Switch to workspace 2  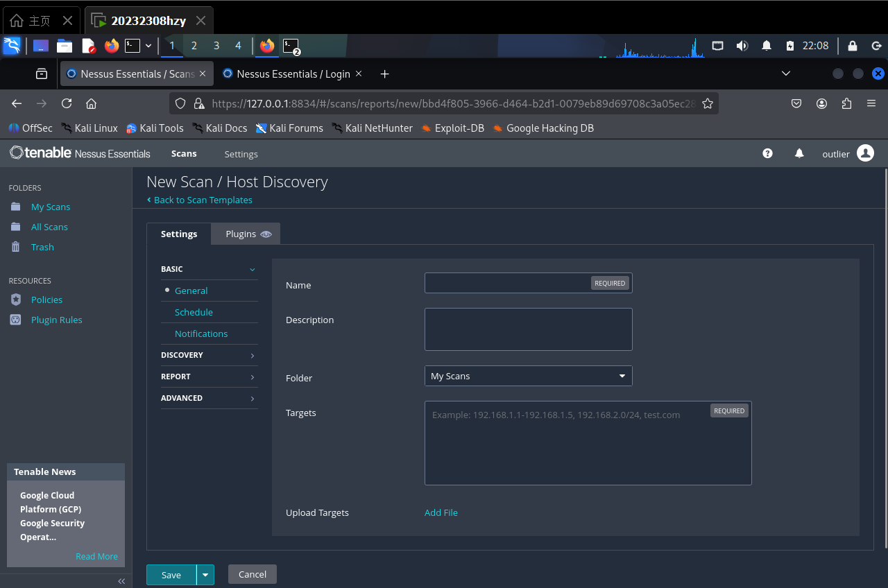pos(194,46)
